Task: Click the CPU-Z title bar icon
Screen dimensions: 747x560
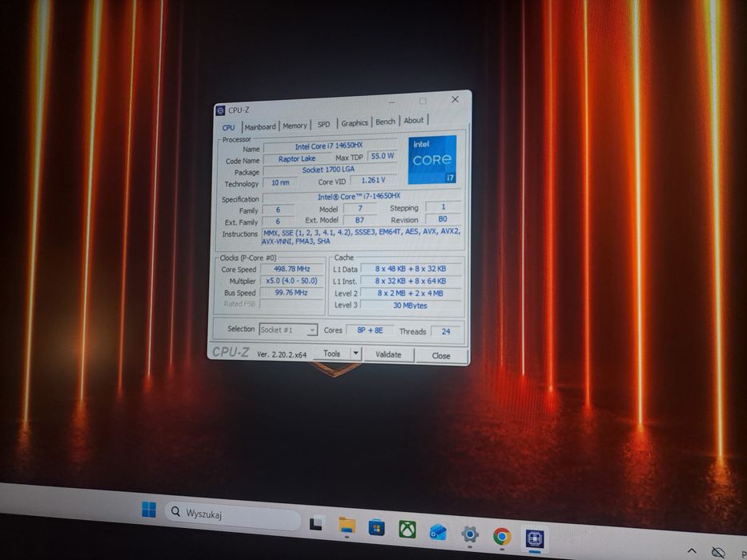Action: point(220,110)
